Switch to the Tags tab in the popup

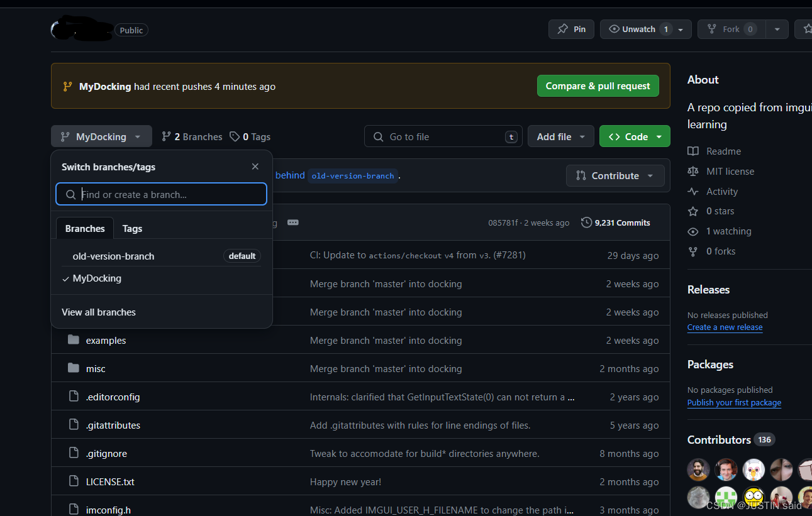(132, 228)
